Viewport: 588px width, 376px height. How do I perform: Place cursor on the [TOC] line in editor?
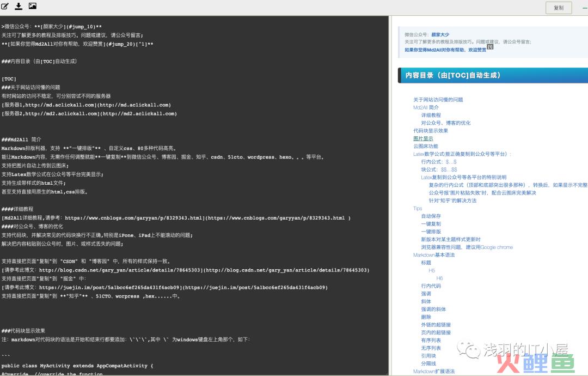pyautogui.click(x=9, y=79)
